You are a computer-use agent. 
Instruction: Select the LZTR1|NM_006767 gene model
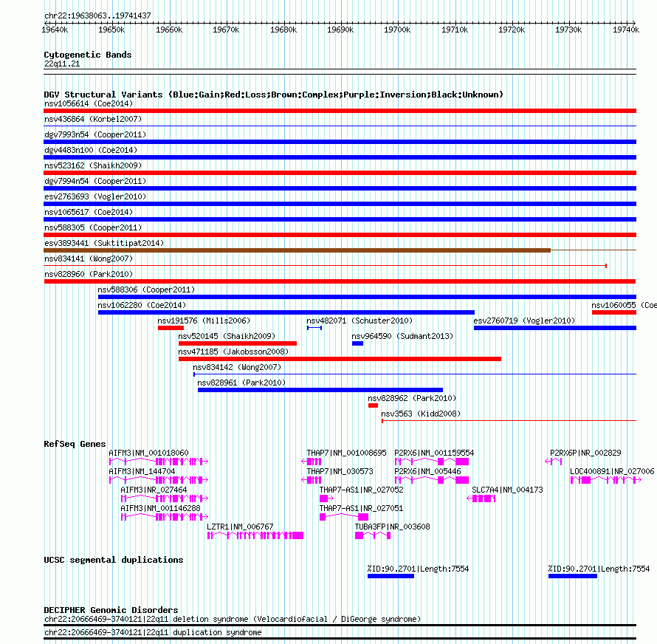pyautogui.click(x=255, y=535)
